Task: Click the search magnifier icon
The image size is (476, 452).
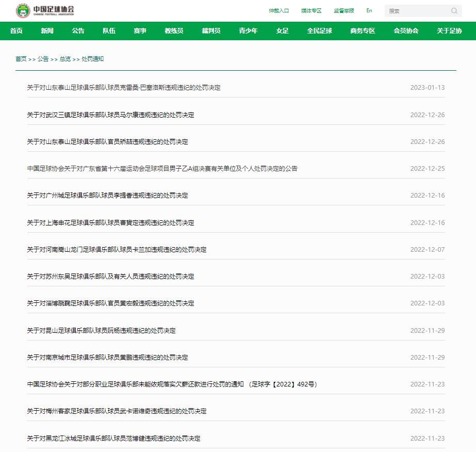Action: coord(454,11)
